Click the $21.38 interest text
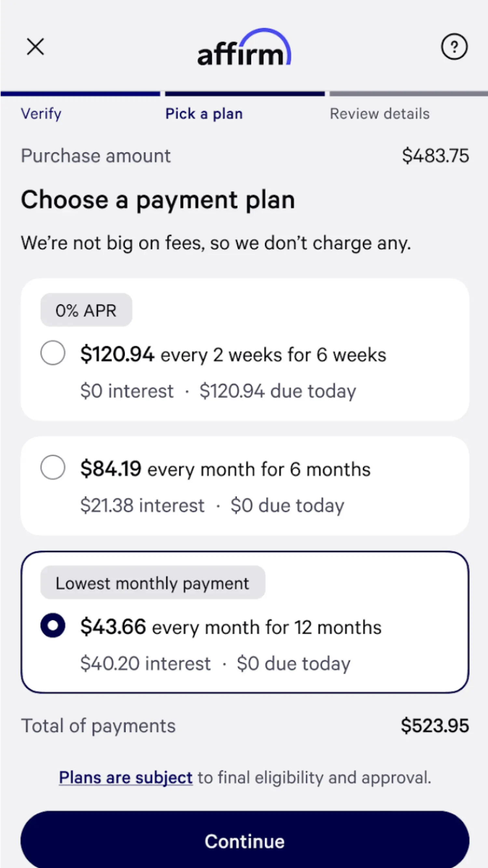488x868 pixels. pos(142,506)
